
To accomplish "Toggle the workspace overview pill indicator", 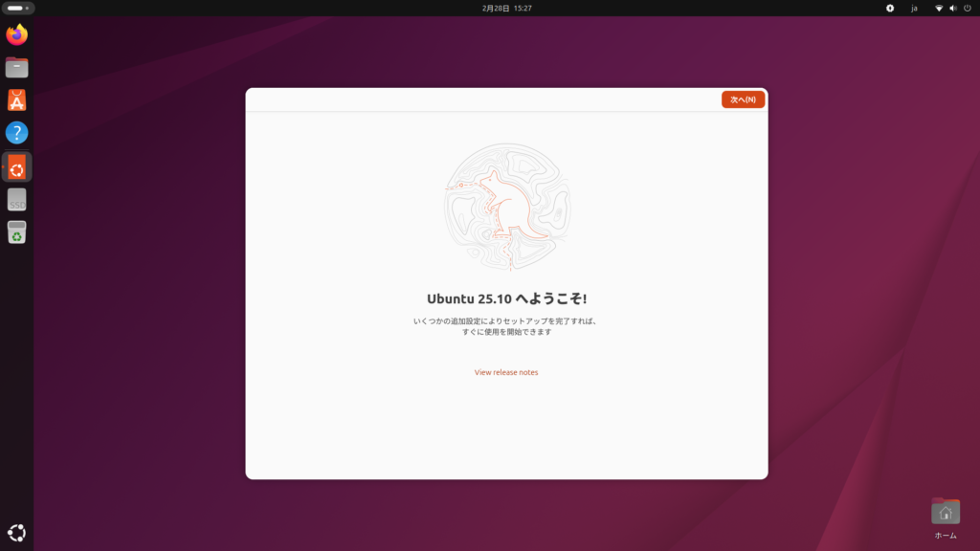I will (18, 8).
